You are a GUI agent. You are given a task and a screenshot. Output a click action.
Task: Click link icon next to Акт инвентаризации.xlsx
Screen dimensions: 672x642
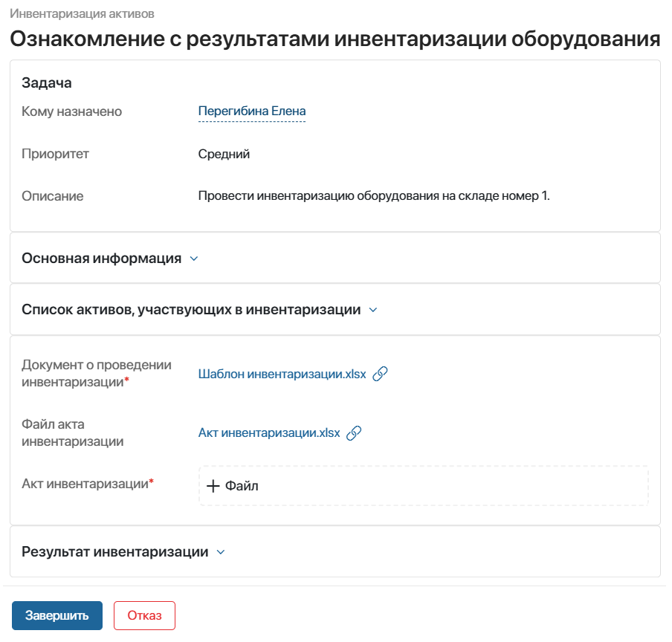click(x=354, y=433)
